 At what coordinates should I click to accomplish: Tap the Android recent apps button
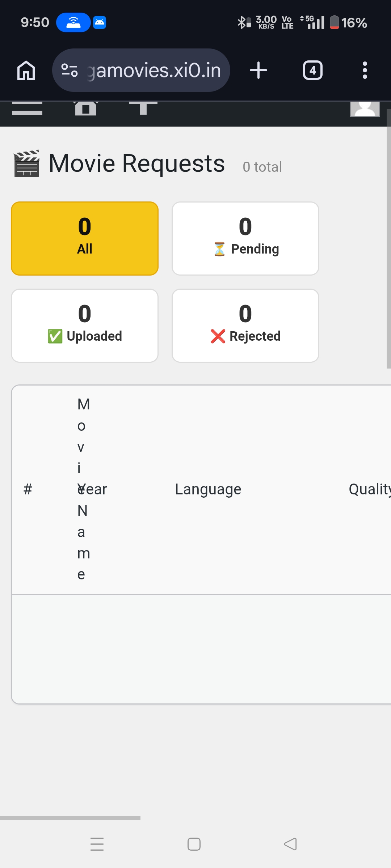click(97, 844)
